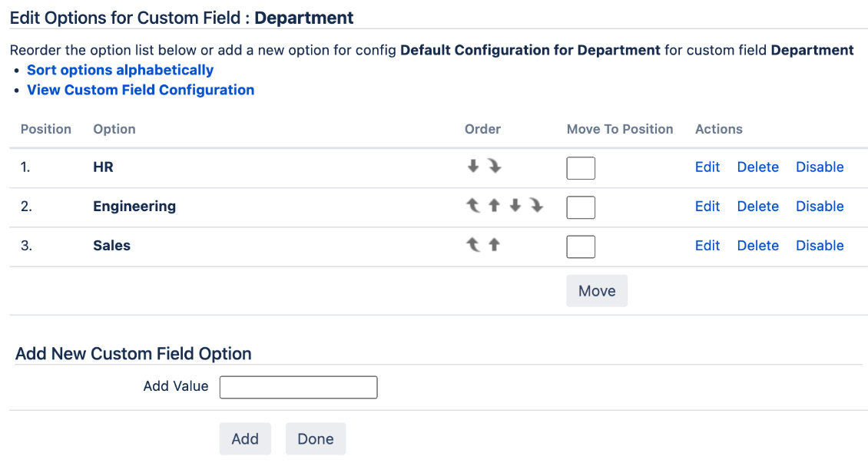
Task: Click the Move button
Action: click(597, 290)
